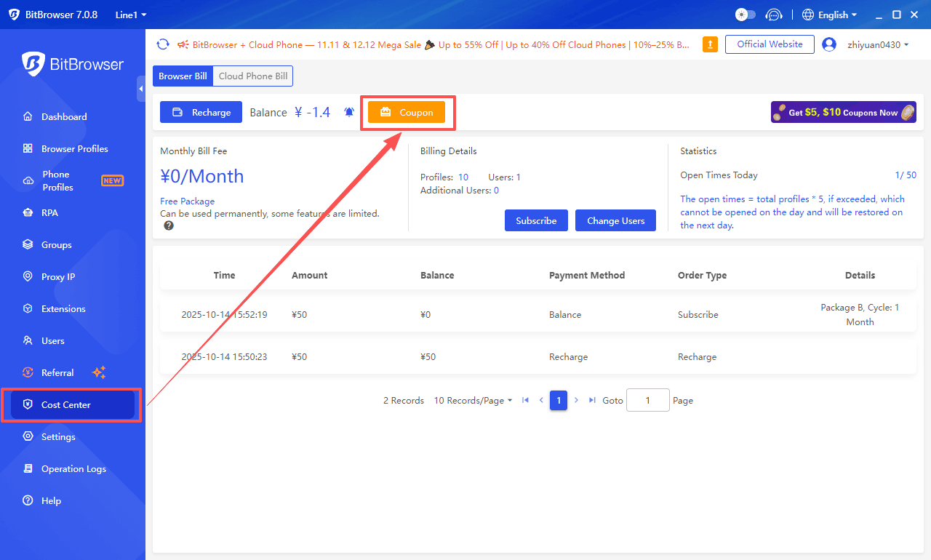The image size is (931, 560).
Task: Open the English language dropdown
Action: (829, 14)
